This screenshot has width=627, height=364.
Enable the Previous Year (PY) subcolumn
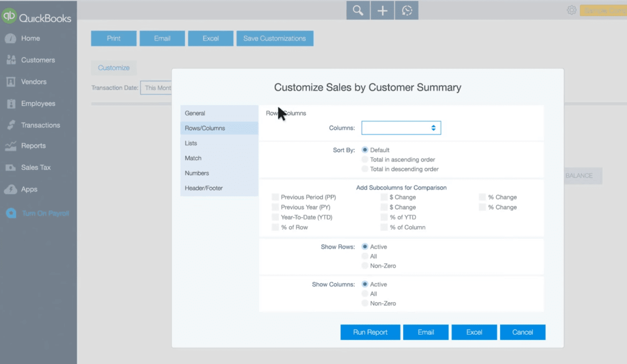point(275,207)
